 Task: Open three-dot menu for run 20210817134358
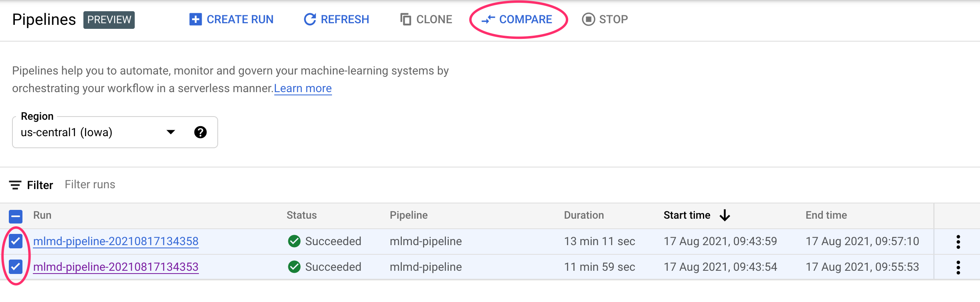pyautogui.click(x=958, y=242)
